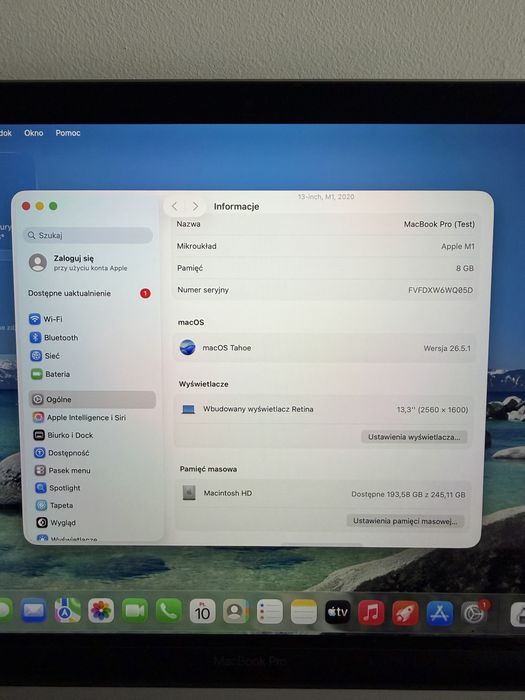
Task: Click Zaloguj się Apple account
Action: point(78,262)
